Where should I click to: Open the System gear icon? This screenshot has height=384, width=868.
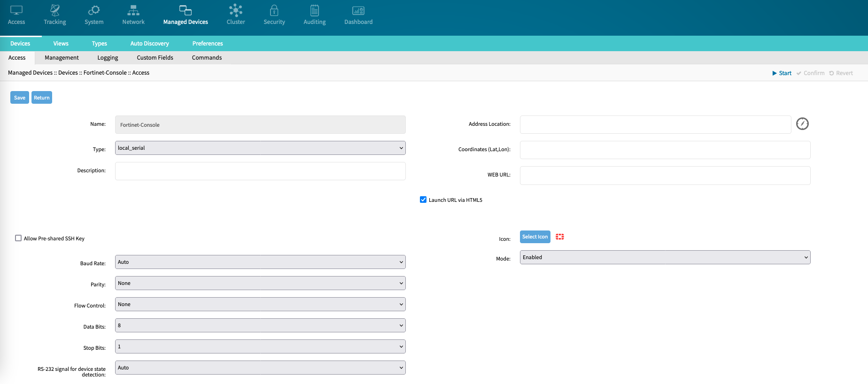[94, 10]
